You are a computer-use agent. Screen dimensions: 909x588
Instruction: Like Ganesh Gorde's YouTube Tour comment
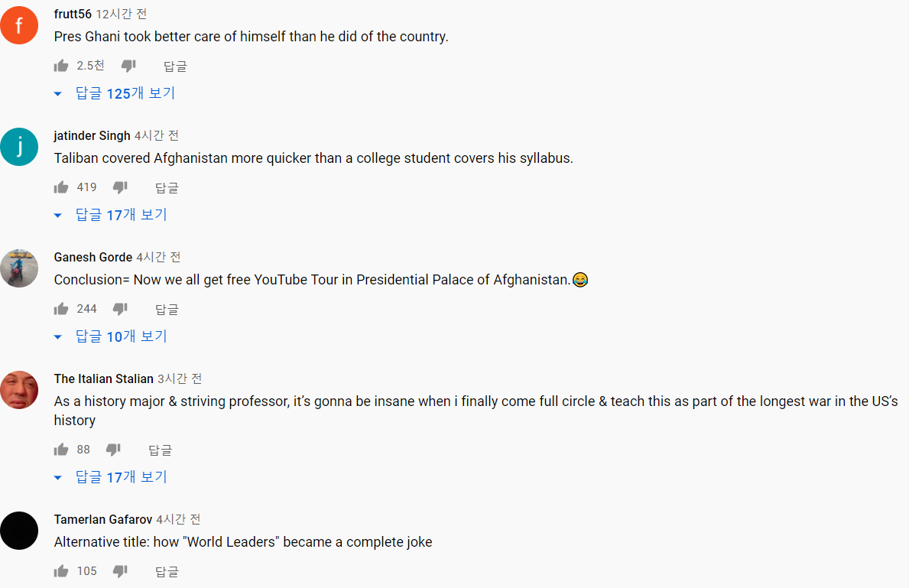point(61,309)
